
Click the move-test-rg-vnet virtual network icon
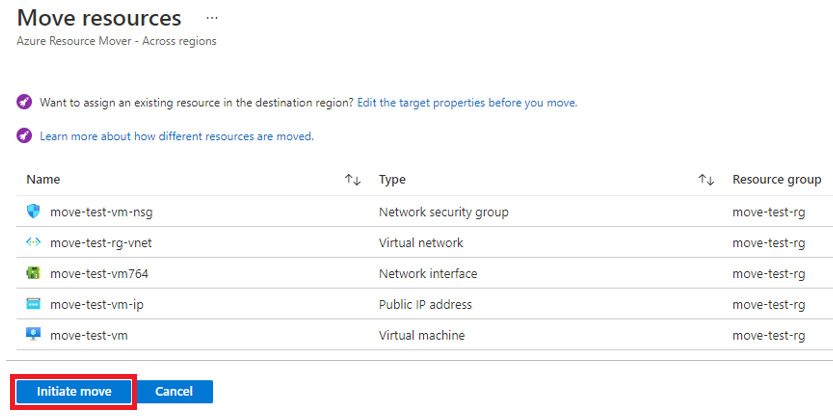33,242
